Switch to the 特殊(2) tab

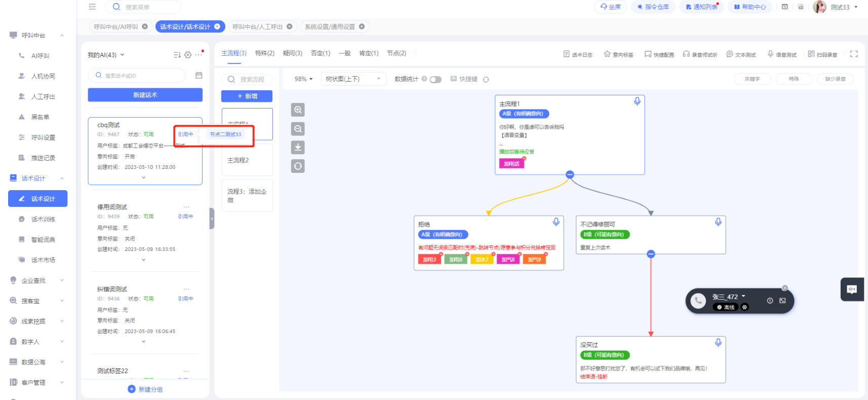264,53
